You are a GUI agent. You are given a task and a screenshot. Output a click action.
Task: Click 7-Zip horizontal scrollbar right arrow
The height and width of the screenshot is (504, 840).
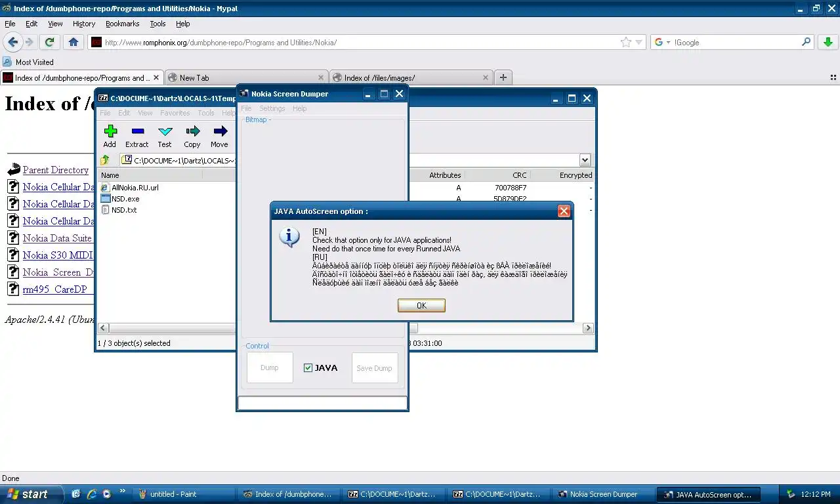click(588, 327)
